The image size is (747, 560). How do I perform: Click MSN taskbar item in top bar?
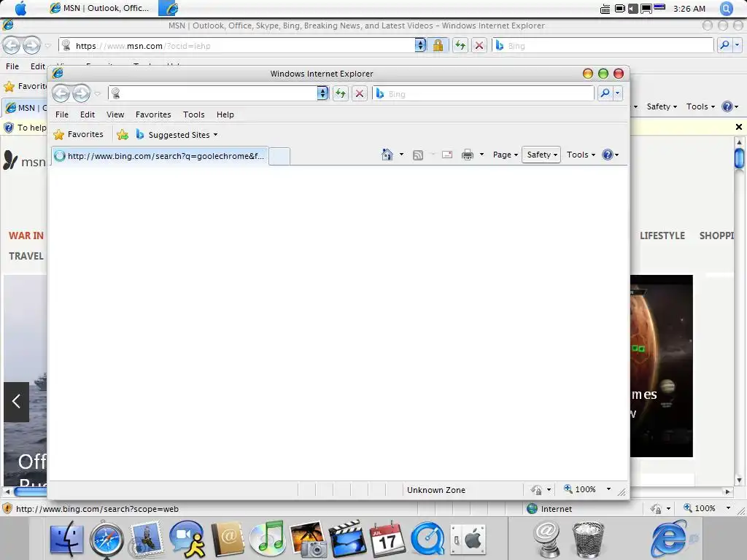point(101,8)
